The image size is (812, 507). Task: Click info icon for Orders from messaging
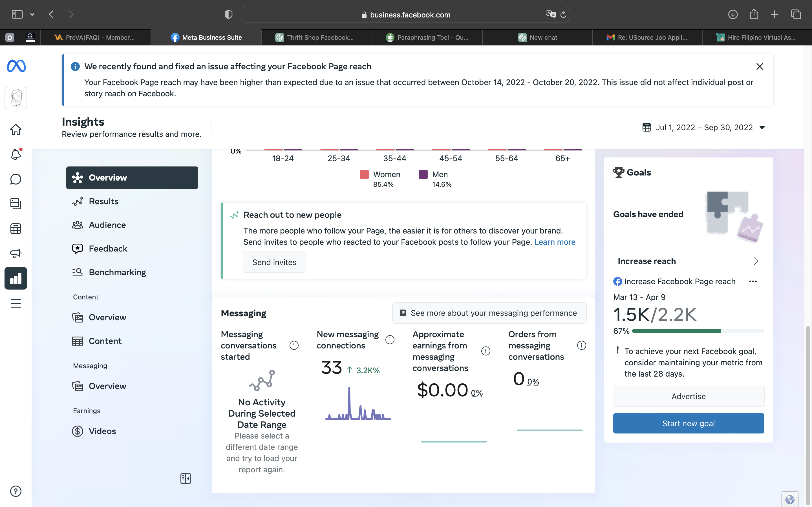(581, 345)
